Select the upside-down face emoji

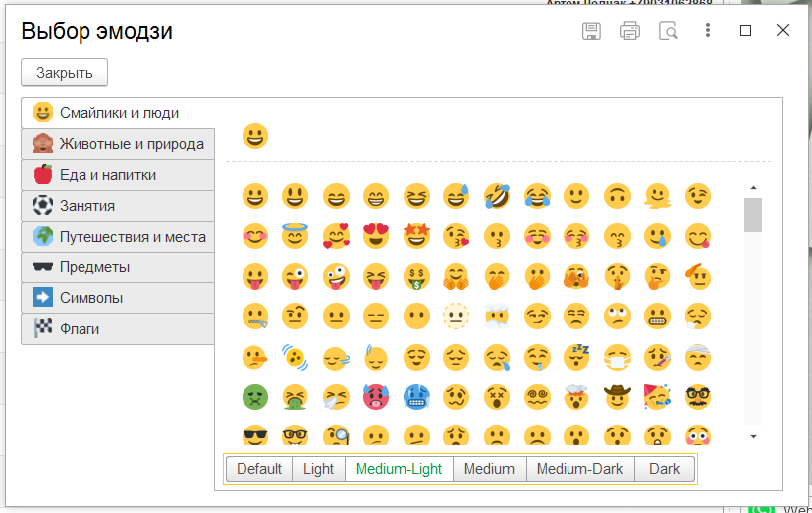pos(617,197)
